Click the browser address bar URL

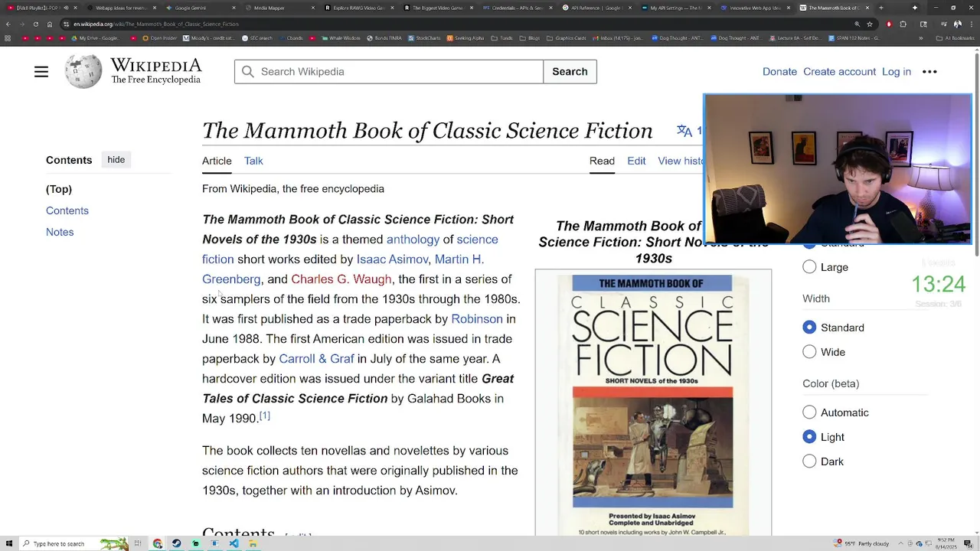tap(156, 24)
